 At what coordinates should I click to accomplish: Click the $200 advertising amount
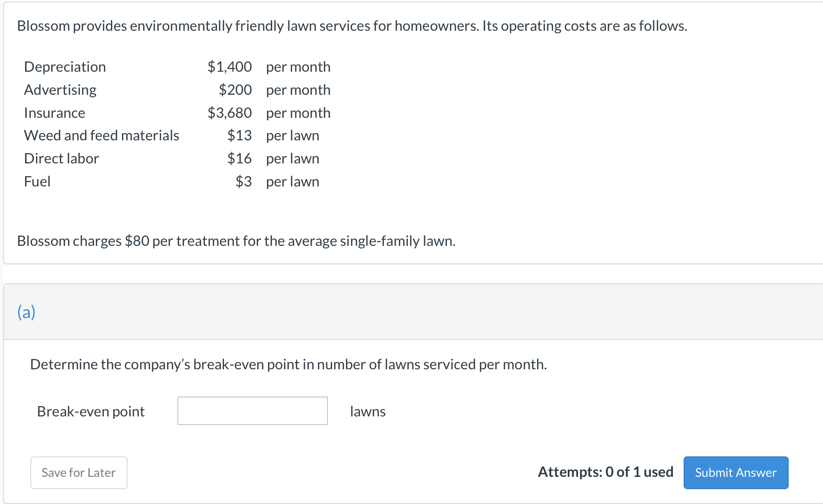coord(235,90)
